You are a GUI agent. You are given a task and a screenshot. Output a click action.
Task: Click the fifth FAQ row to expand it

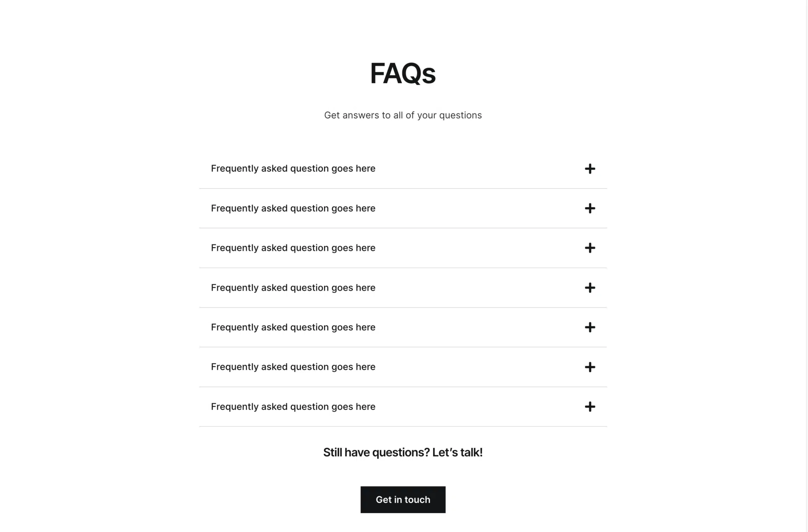[x=403, y=327]
